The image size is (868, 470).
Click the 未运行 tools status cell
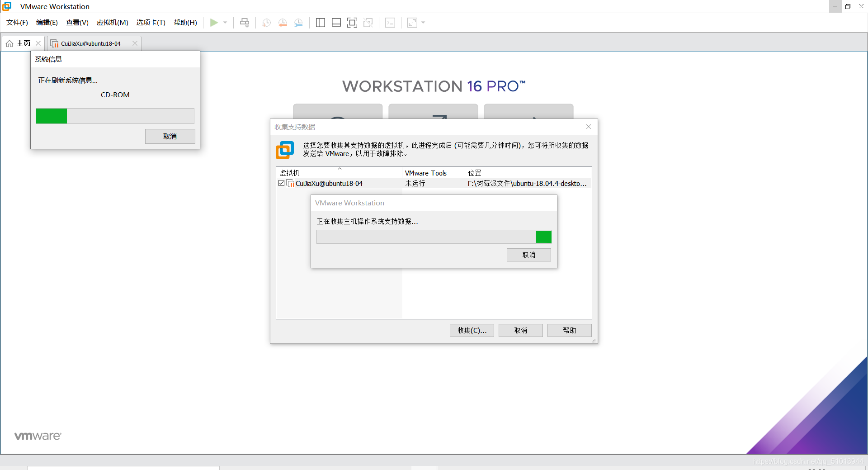(415, 184)
